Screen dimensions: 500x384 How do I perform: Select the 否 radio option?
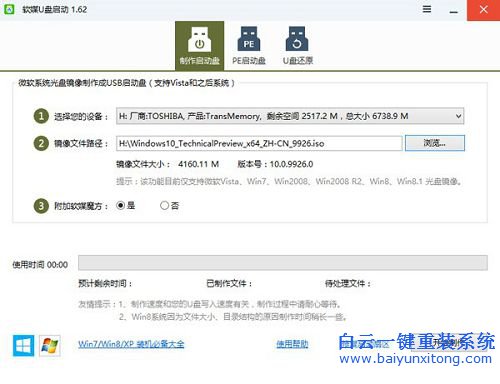pyautogui.click(x=169, y=205)
